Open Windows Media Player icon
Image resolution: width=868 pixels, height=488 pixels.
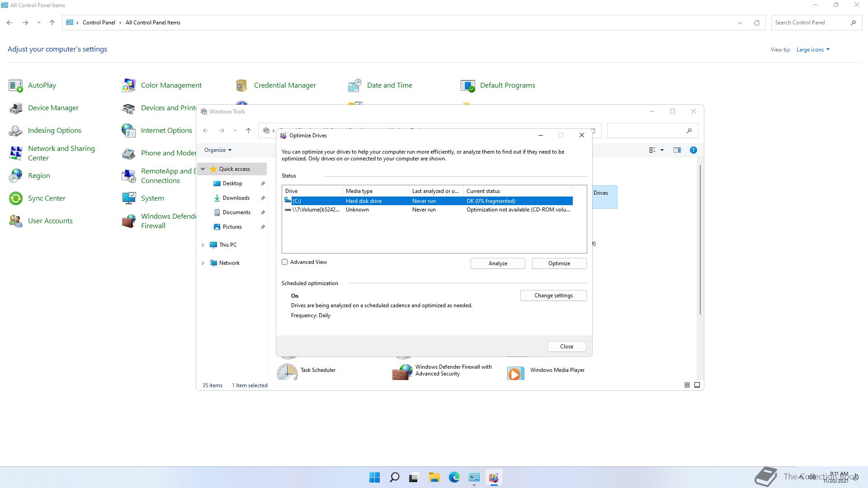pos(516,373)
